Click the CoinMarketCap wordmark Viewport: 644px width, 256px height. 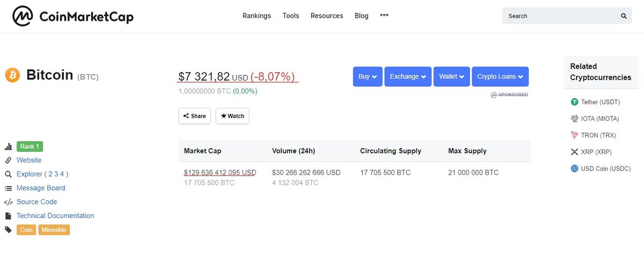[86, 17]
